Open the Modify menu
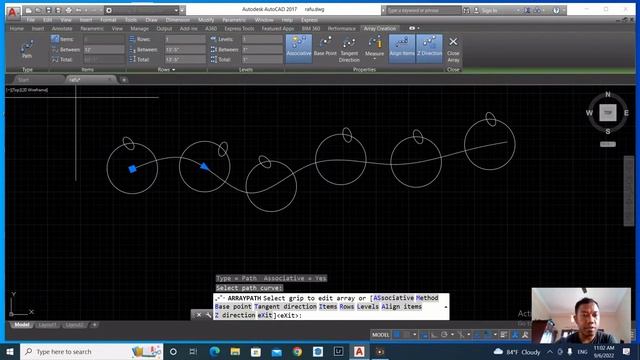This screenshot has height=360, width=640. (x=206, y=20)
